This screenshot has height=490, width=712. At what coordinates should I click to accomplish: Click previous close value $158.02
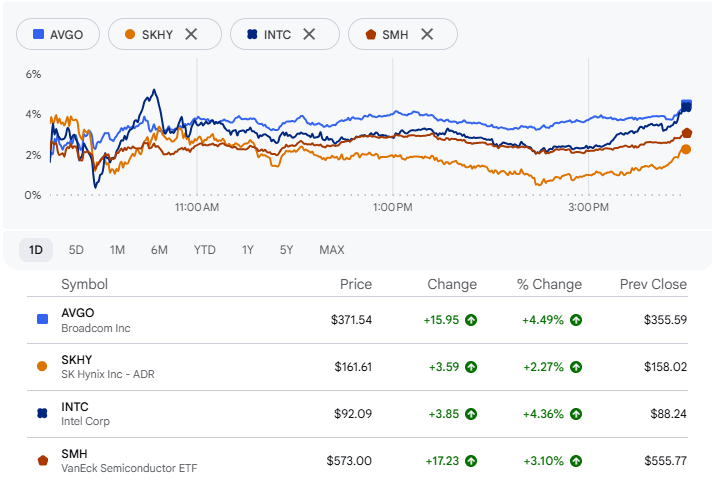(665, 367)
